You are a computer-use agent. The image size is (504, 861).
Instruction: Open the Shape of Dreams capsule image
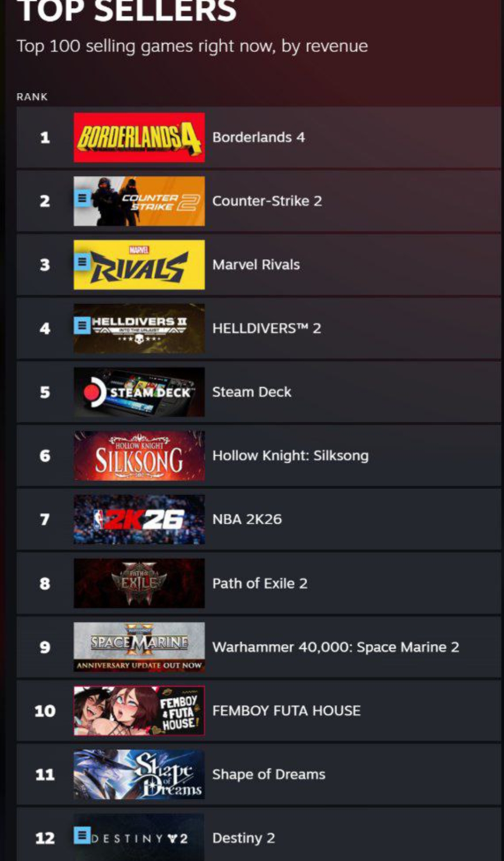coord(139,774)
